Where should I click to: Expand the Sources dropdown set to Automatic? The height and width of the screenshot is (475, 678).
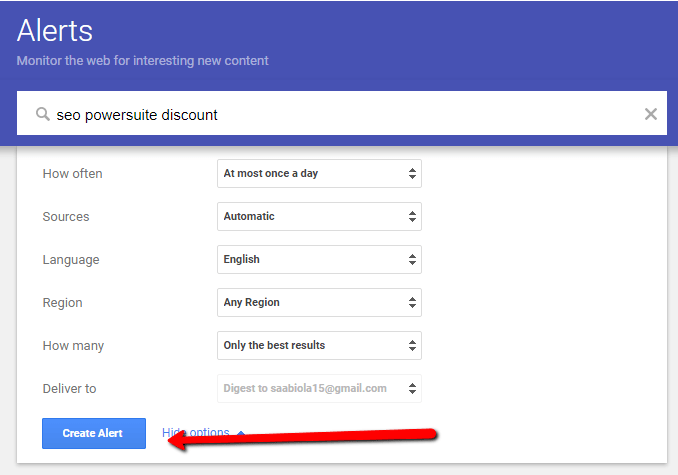[x=319, y=216]
